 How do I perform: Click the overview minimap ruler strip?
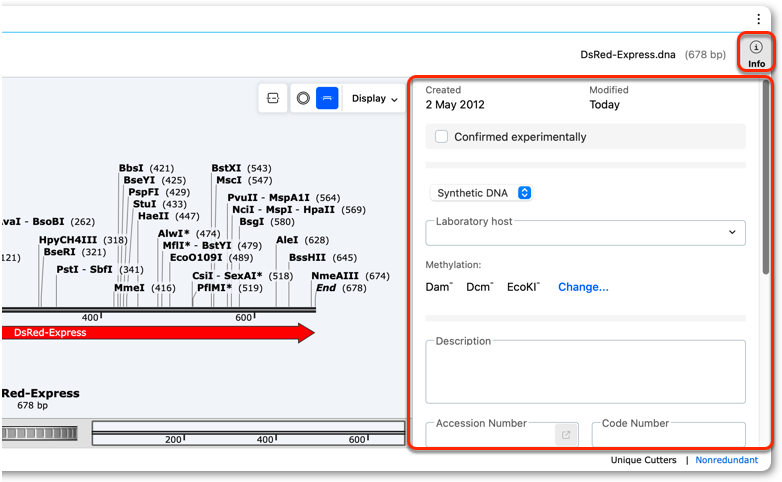tap(248, 433)
